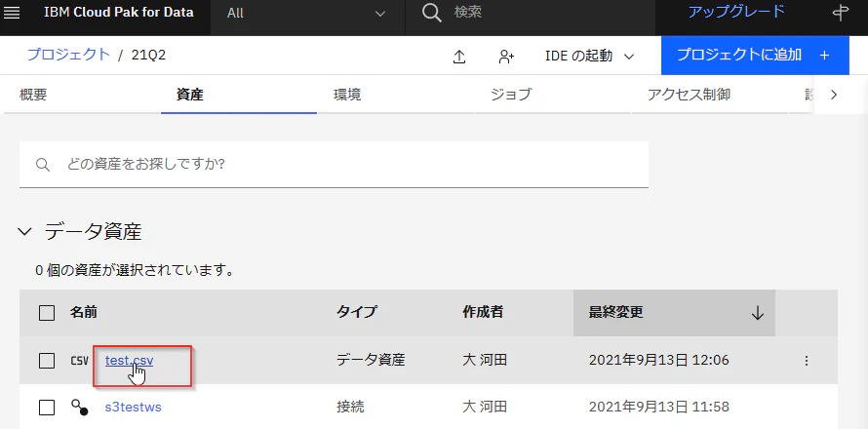Click the プロジェクトに追加 button

(x=755, y=56)
